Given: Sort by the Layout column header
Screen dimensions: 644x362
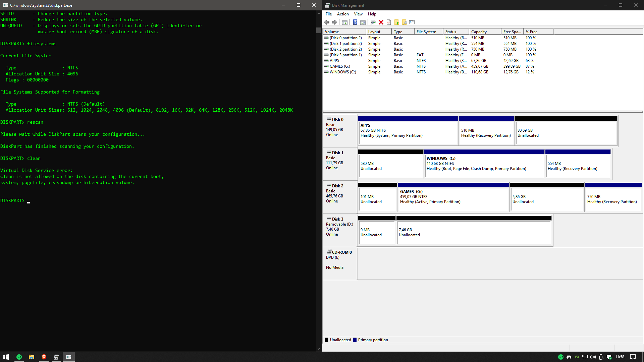Looking at the screenshot, I should click(x=379, y=32).
